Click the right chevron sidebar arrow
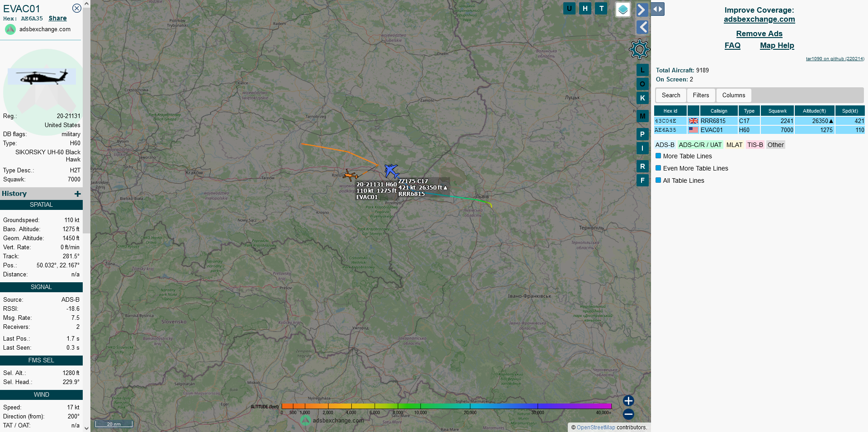The height and width of the screenshot is (432, 868). (642, 10)
